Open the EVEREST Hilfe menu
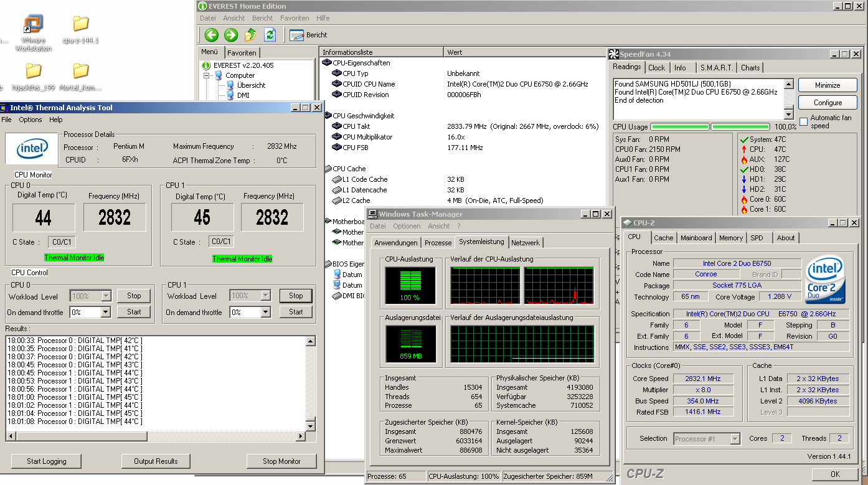 tap(323, 18)
